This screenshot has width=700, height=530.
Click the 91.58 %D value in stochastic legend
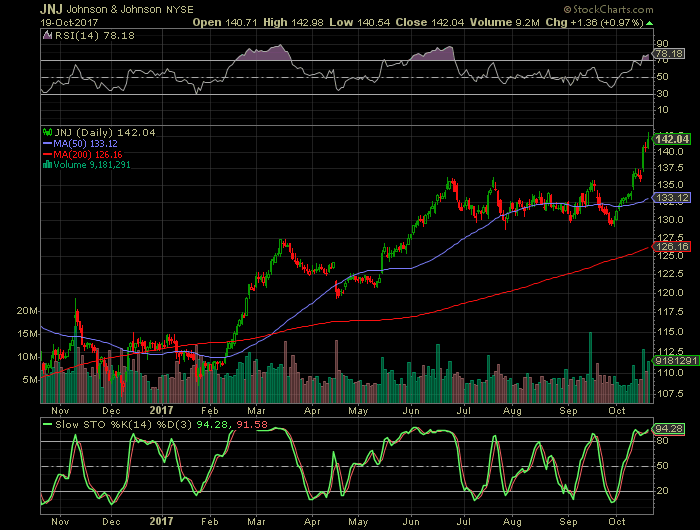[252, 424]
